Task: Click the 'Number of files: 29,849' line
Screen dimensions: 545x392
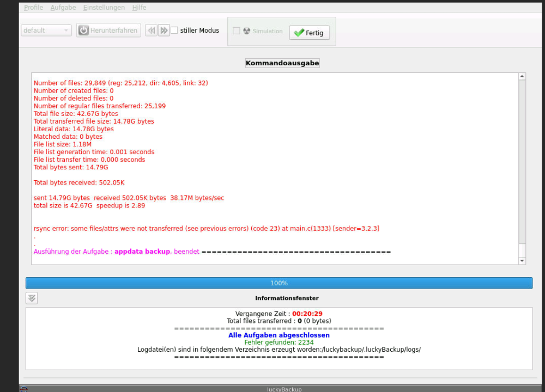Action: (120, 83)
